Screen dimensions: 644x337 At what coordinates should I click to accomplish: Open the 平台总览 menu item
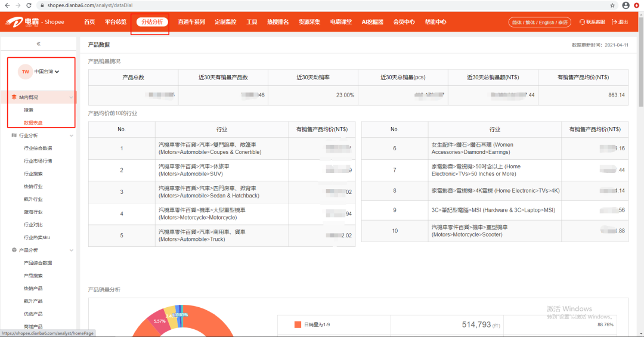116,22
